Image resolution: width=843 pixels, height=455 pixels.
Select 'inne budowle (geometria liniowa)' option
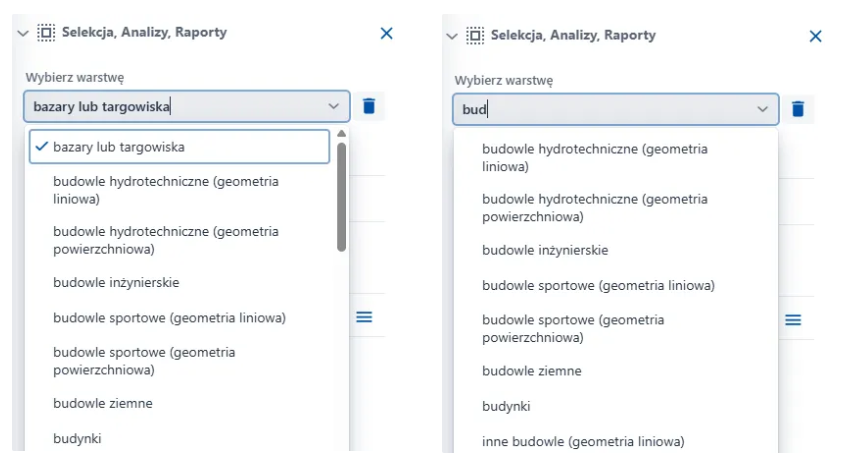[x=582, y=441]
